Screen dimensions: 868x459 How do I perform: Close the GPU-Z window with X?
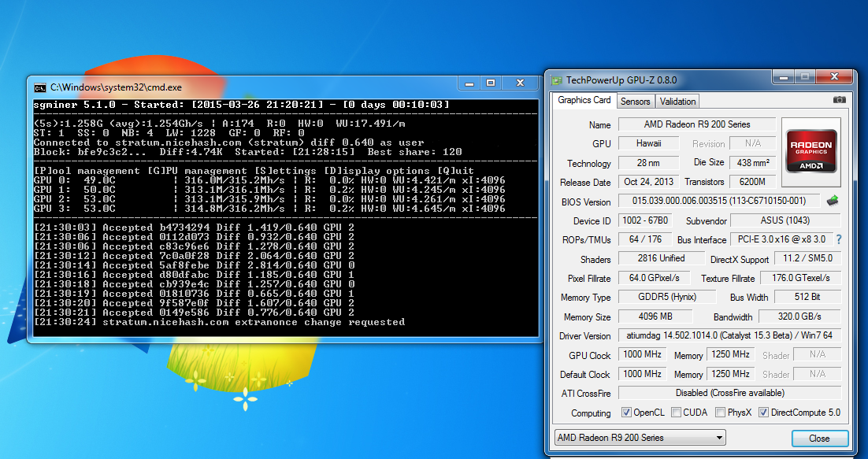click(x=834, y=77)
